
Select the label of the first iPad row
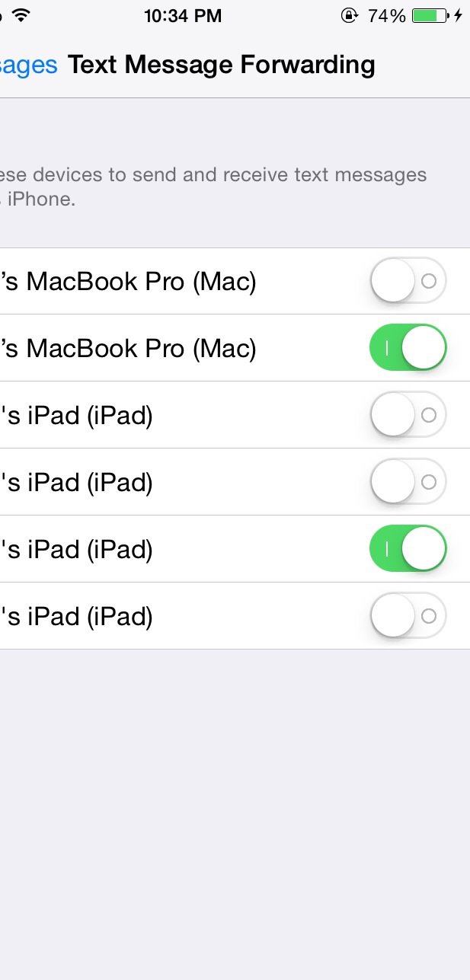[76, 416]
